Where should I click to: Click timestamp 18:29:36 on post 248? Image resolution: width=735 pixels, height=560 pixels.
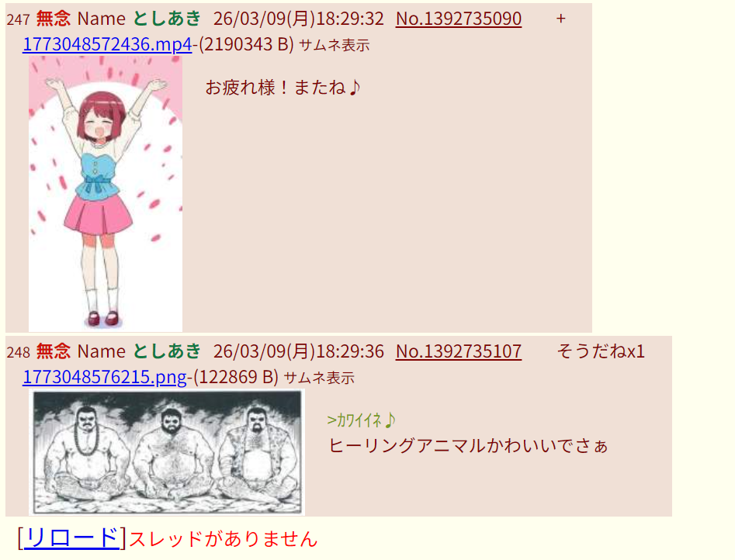coord(350,351)
